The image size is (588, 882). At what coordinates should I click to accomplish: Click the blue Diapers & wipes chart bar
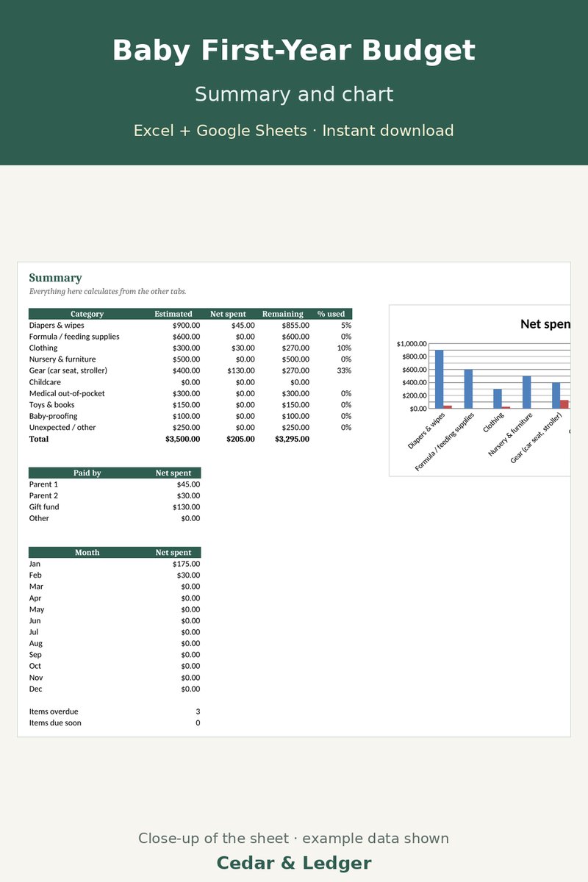(440, 379)
